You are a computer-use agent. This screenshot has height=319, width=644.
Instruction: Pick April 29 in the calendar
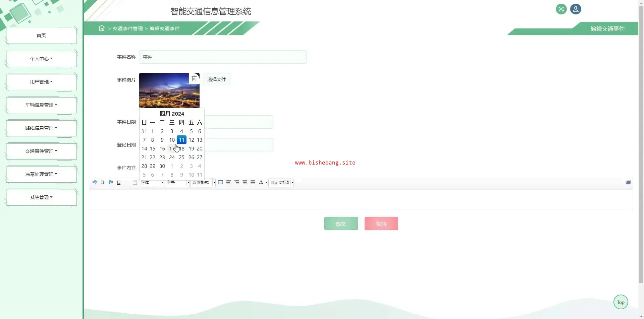click(x=152, y=166)
